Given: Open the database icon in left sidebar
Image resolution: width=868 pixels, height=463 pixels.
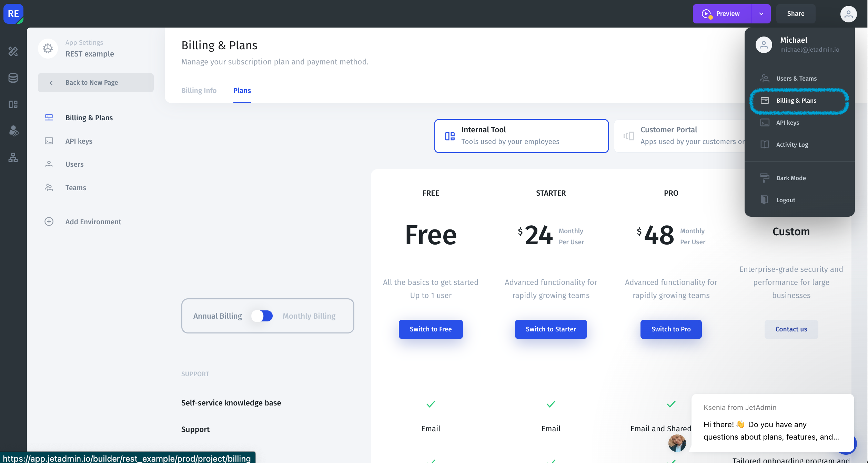Looking at the screenshot, I should tap(13, 78).
